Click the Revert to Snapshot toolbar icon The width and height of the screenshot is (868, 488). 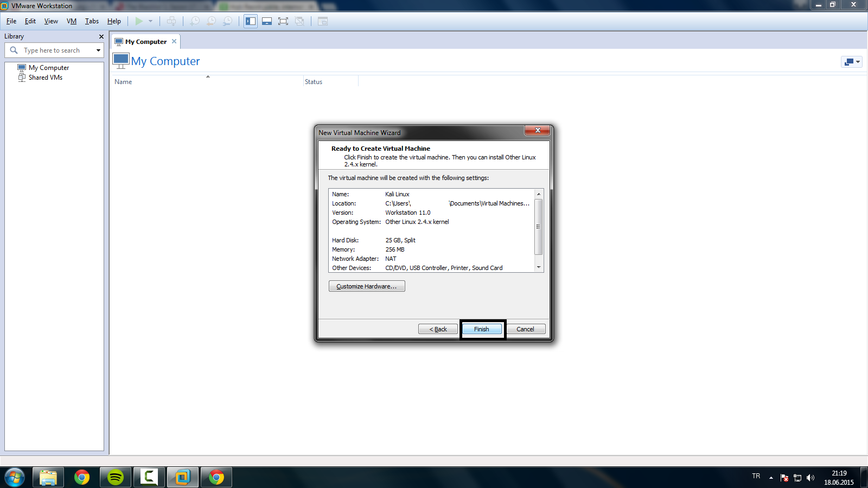pos(212,21)
